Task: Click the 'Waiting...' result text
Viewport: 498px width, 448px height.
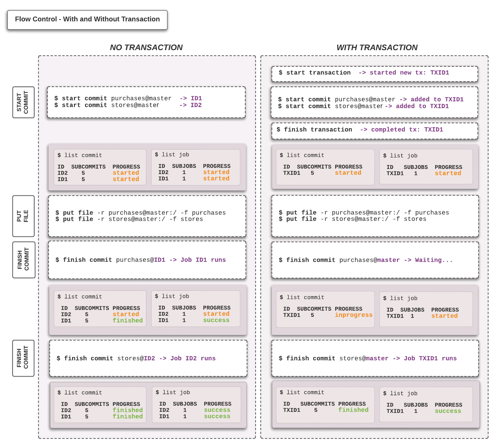Action: click(x=434, y=260)
